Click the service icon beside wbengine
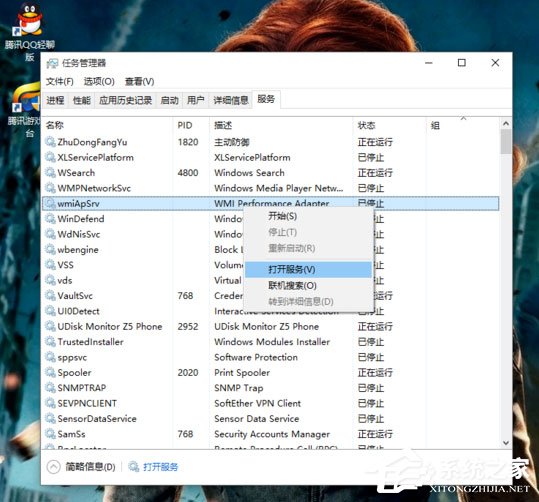Image resolution: width=539 pixels, height=502 pixels. (x=50, y=249)
